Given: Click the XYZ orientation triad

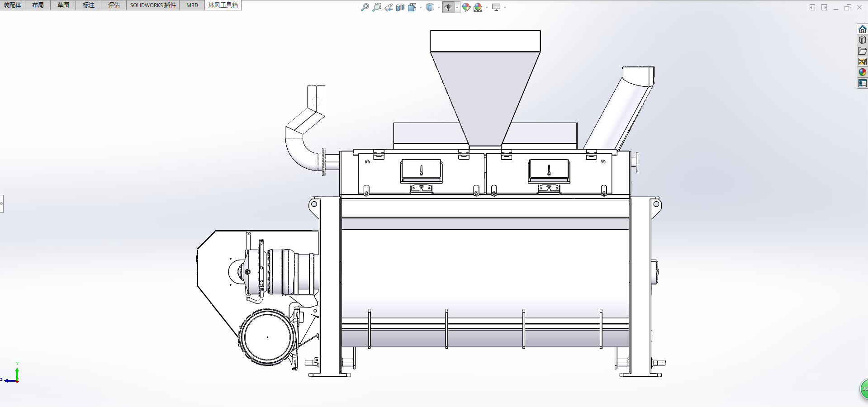Looking at the screenshot, I should coord(11,374).
